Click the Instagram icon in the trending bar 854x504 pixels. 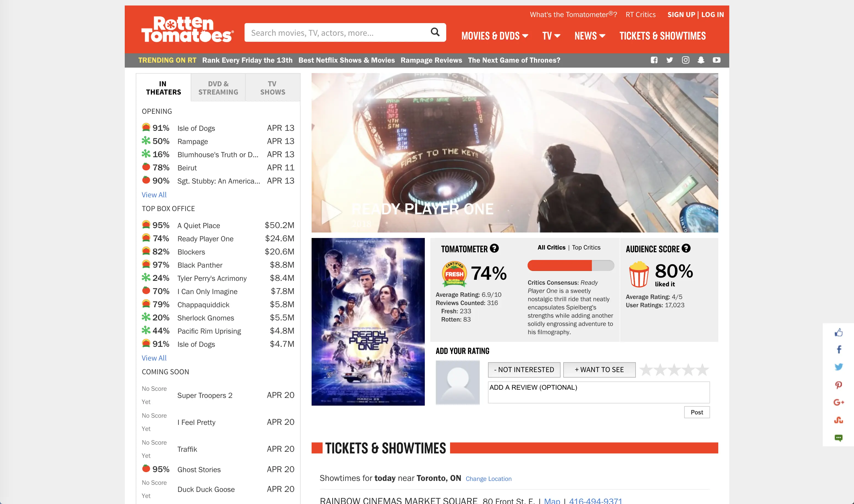coord(686,60)
